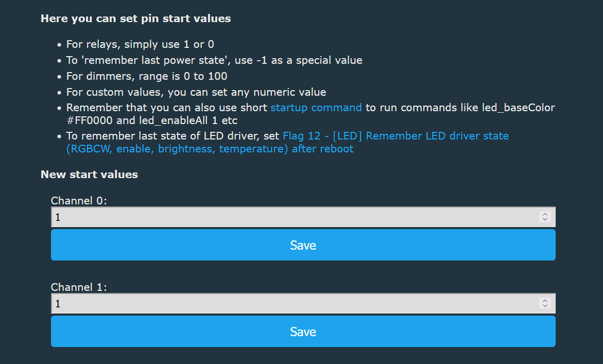Decrease the Channel 1 start value

(x=545, y=306)
